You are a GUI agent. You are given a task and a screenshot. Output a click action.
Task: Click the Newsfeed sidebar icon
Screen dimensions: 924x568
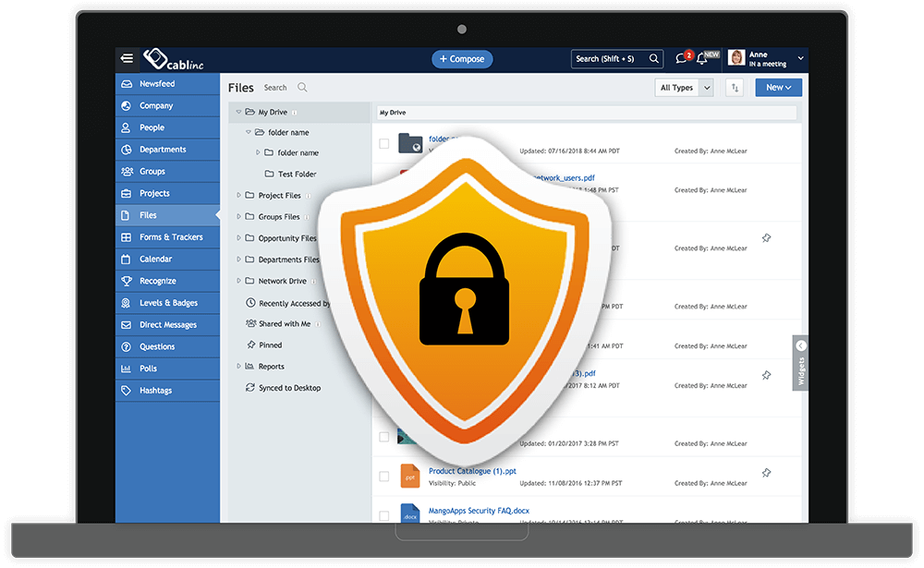point(126,84)
